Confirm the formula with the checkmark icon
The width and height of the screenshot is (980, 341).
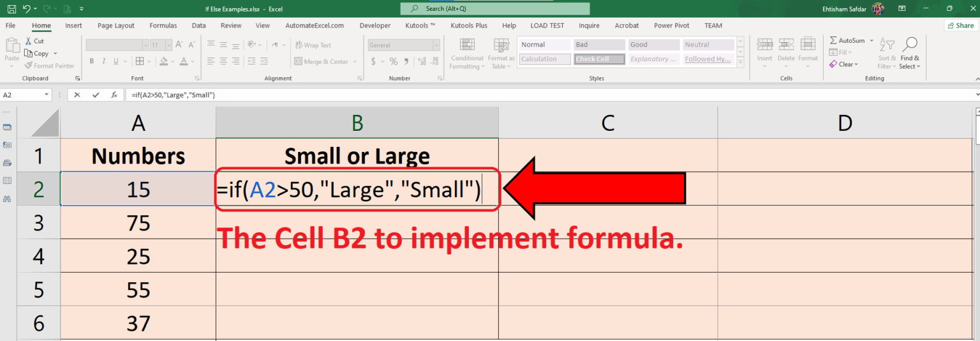pos(96,95)
